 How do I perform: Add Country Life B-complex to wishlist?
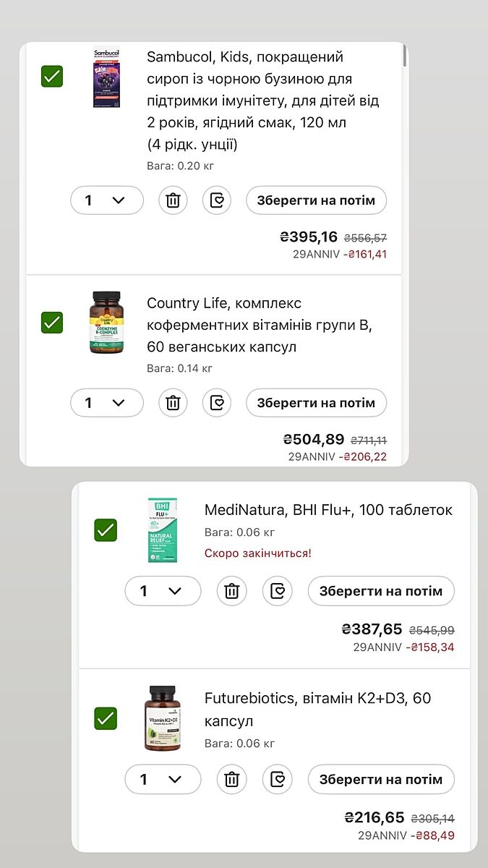(x=216, y=403)
